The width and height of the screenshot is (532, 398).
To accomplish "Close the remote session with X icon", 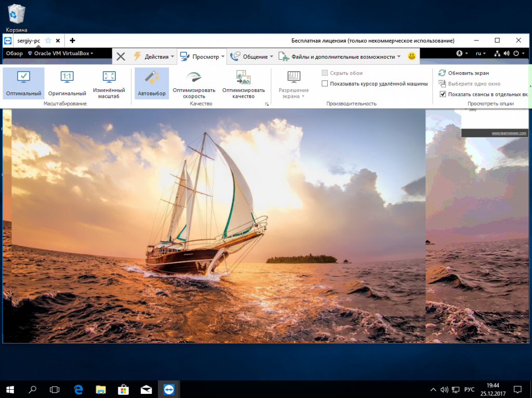I will (121, 57).
